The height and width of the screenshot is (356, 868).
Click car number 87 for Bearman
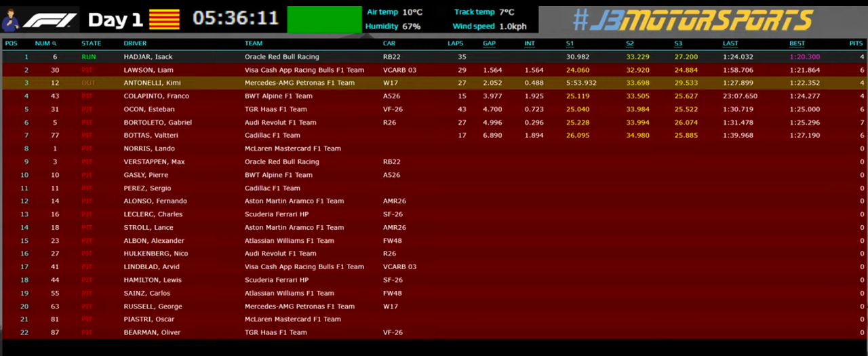coord(55,332)
